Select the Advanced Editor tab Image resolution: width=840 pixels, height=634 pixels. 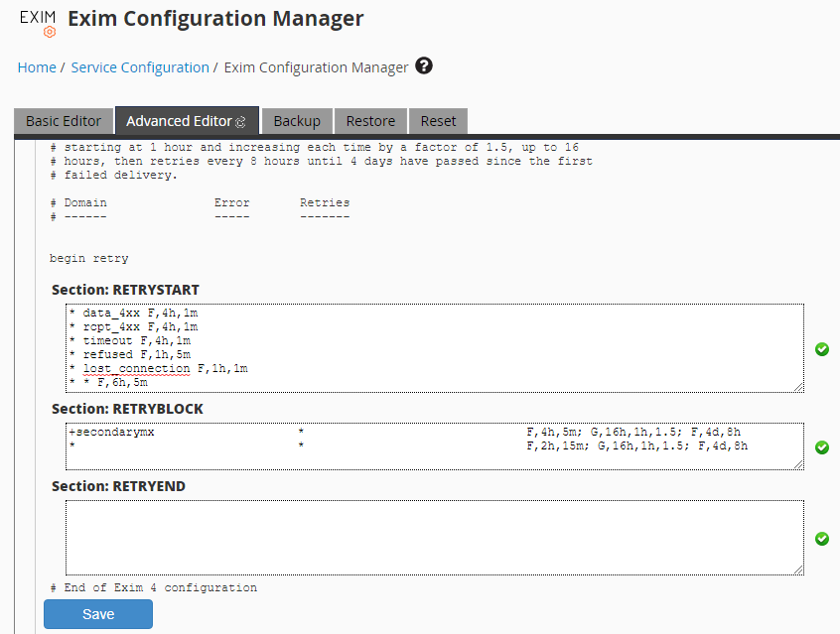click(x=187, y=120)
